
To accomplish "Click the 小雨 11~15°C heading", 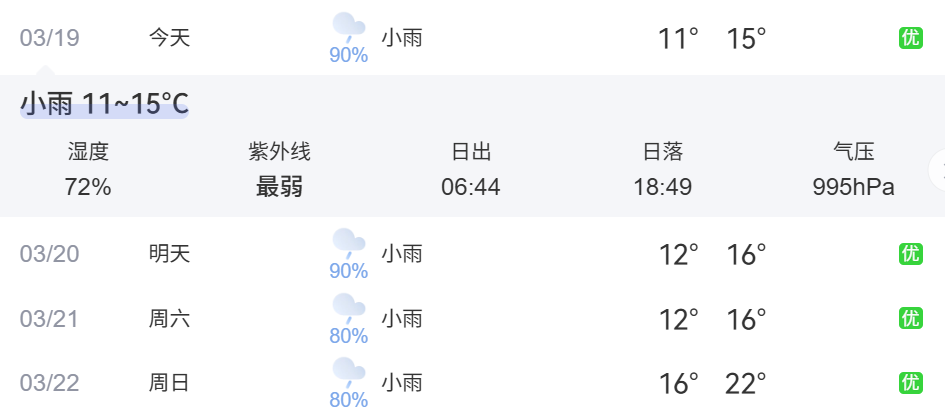I will point(104,104).
